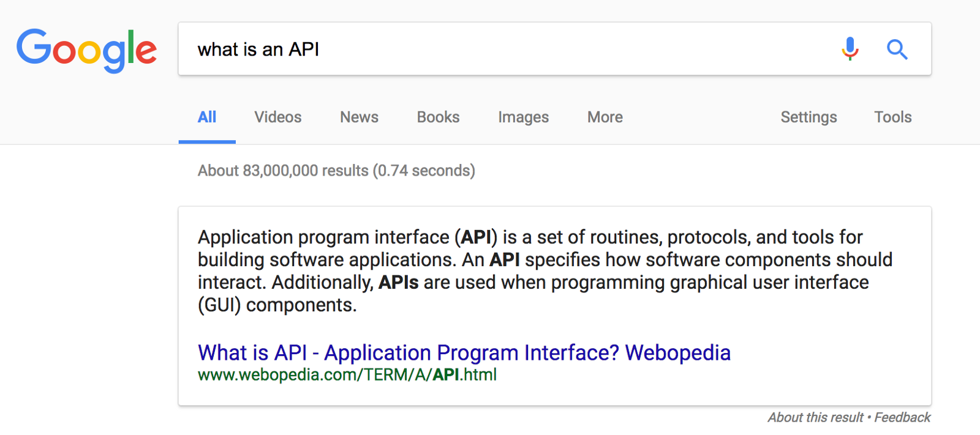980x435 pixels.
Task: Start voice search with the microphone icon
Action: [x=850, y=49]
